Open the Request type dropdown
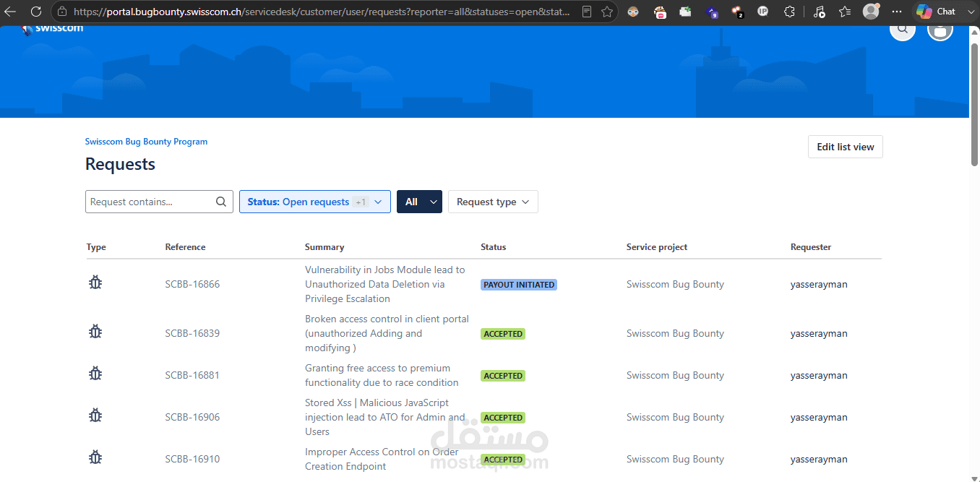This screenshot has height=482, width=980. click(493, 202)
